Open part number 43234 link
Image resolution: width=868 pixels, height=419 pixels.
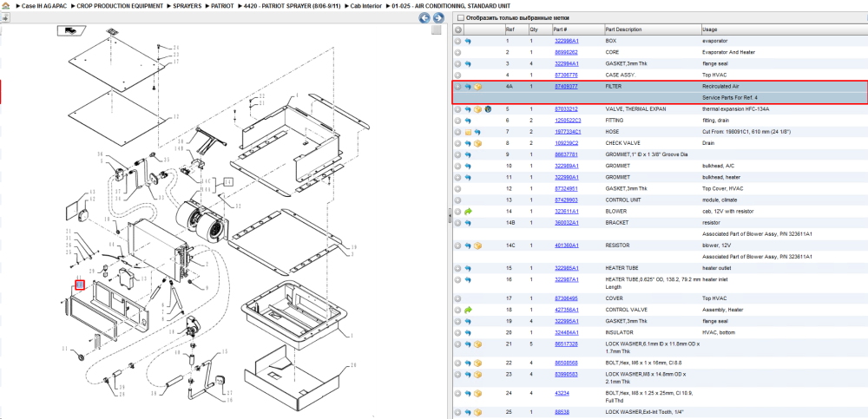[x=562, y=393]
